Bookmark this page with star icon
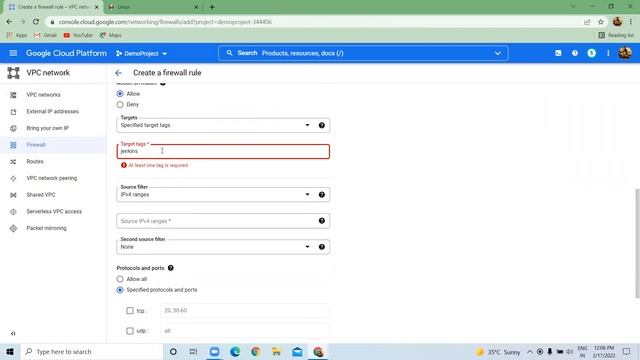Screen dimensions: 640x360 pos(601,22)
